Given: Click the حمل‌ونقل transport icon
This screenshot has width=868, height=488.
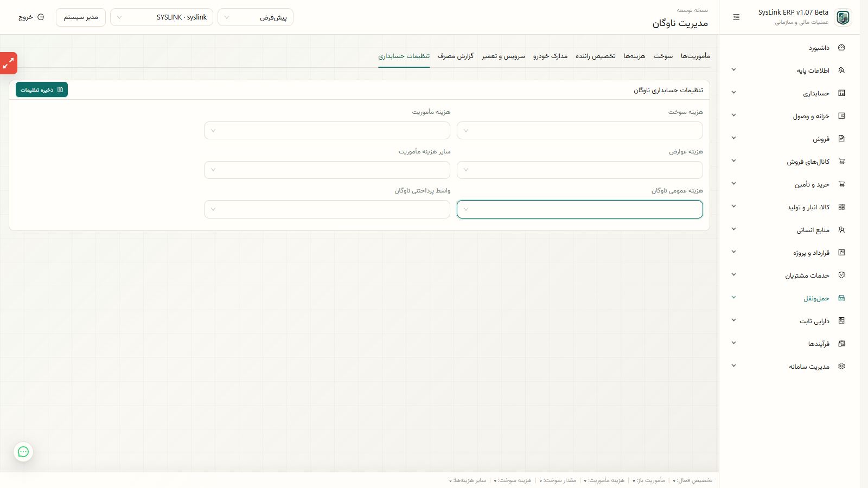Looking at the screenshot, I should coord(841,298).
